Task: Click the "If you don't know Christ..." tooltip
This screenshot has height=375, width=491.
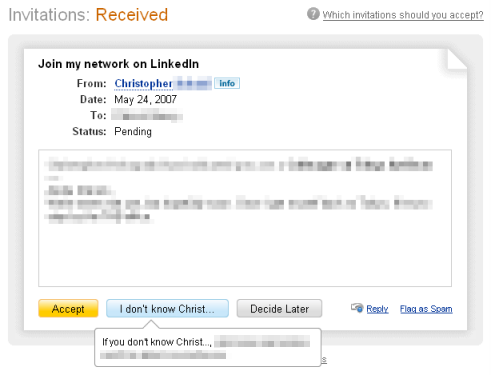Action: coord(208,347)
